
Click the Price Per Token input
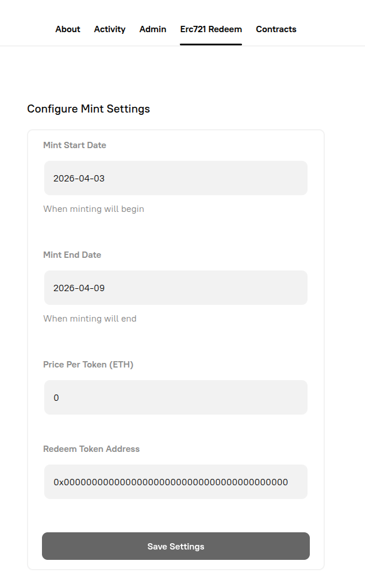tap(175, 397)
